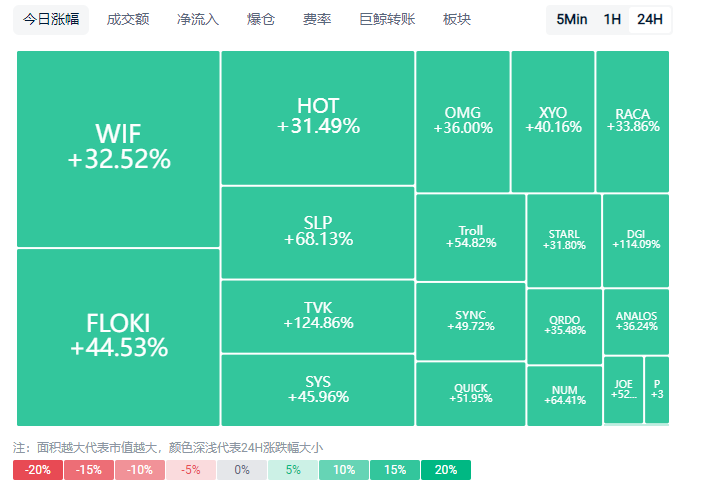The height and width of the screenshot is (500, 709).
Task: Click the -20% red legend swatch
Action: tap(38, 470)
